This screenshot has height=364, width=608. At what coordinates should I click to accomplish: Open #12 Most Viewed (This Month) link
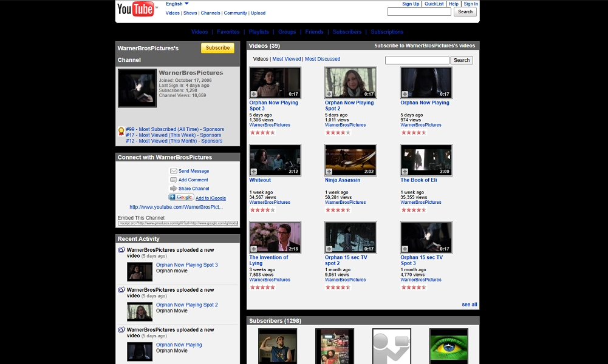pyautogui.click(x=174, y=141)
